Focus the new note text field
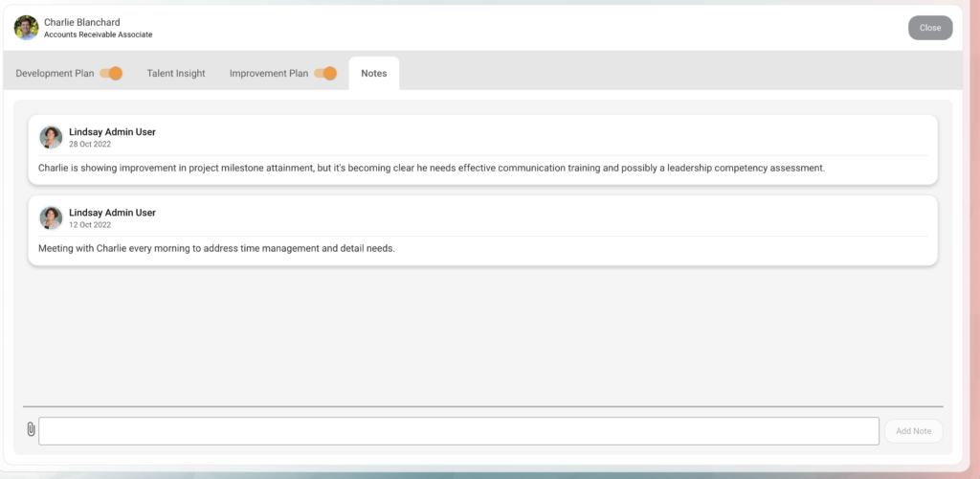Image resolution: width=980 pixels, height=479 pixels. coord(458,431)
